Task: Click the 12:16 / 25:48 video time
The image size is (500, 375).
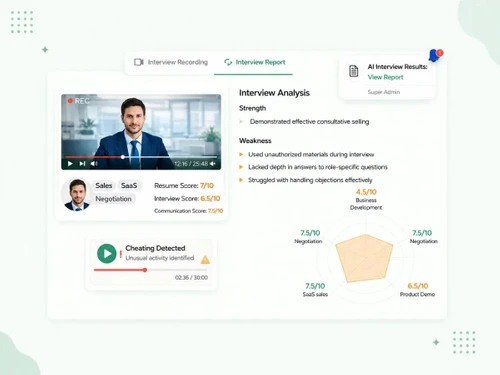Action: click(191, 164)
